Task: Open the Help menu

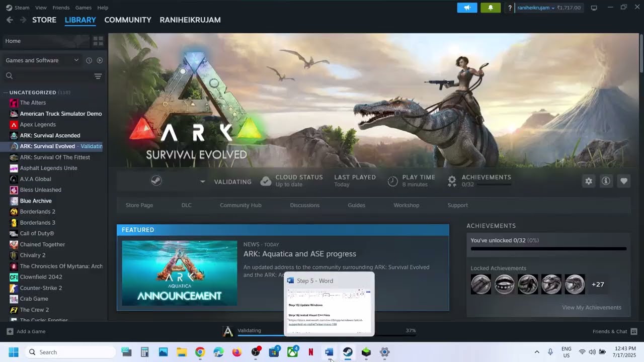Action: (x=103, y=8)
